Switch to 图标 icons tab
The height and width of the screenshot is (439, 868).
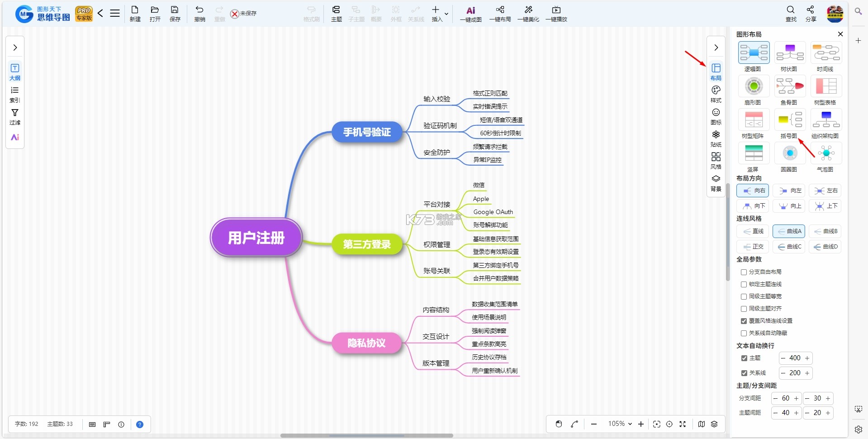pos(716,116)
